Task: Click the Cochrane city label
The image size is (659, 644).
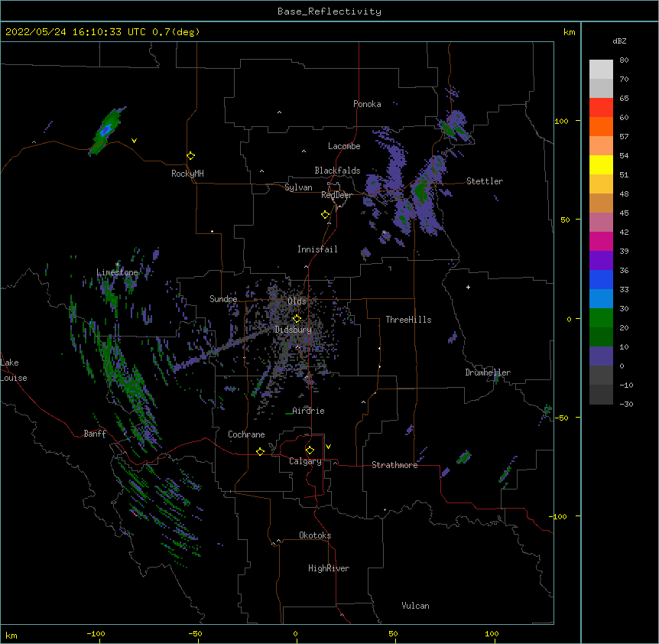Action: (x=246, y=434)
